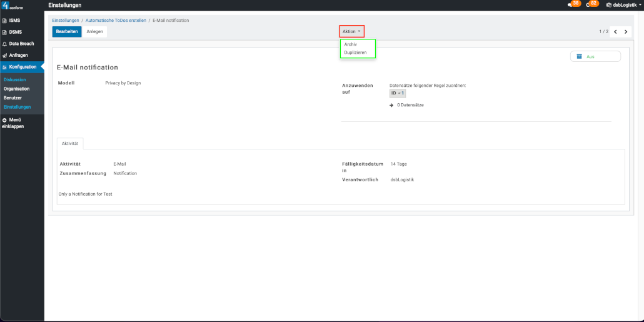Open Data Breach in the sidebar
Viewport: 644px width, 322px height.
pyautogui.click(x=21, y=44)
